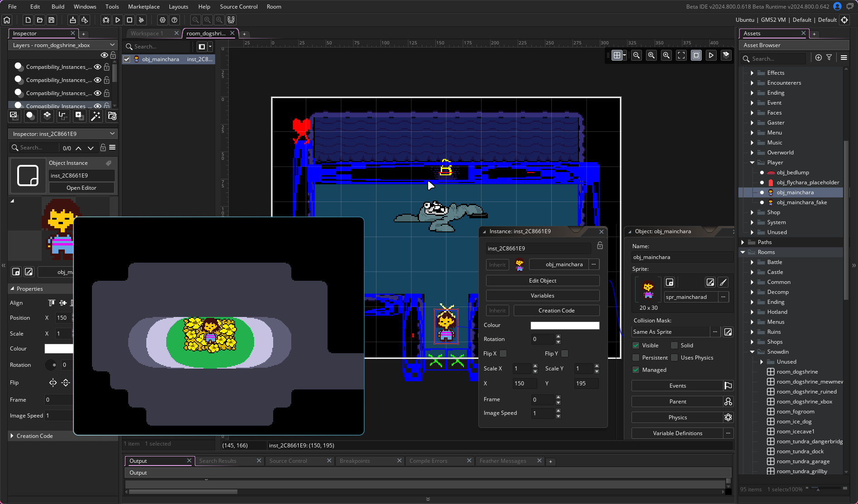Open grid options dropdown arrow

(625, 55)
